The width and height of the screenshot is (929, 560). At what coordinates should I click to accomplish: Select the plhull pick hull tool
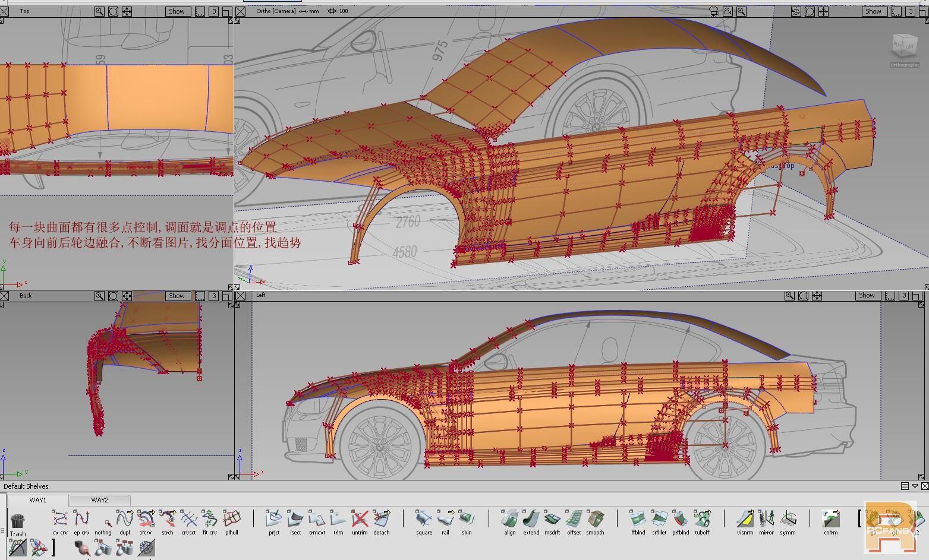pyautogui.click(x=232, y=523)
